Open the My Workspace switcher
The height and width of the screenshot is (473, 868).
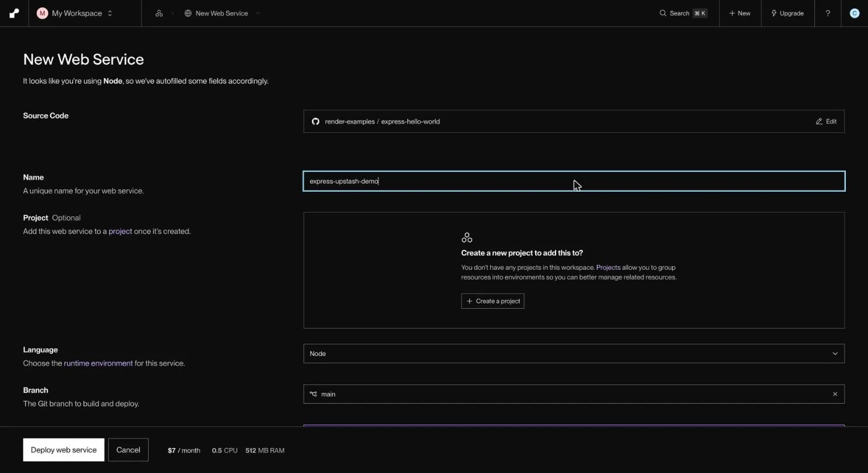click(74, 13)
